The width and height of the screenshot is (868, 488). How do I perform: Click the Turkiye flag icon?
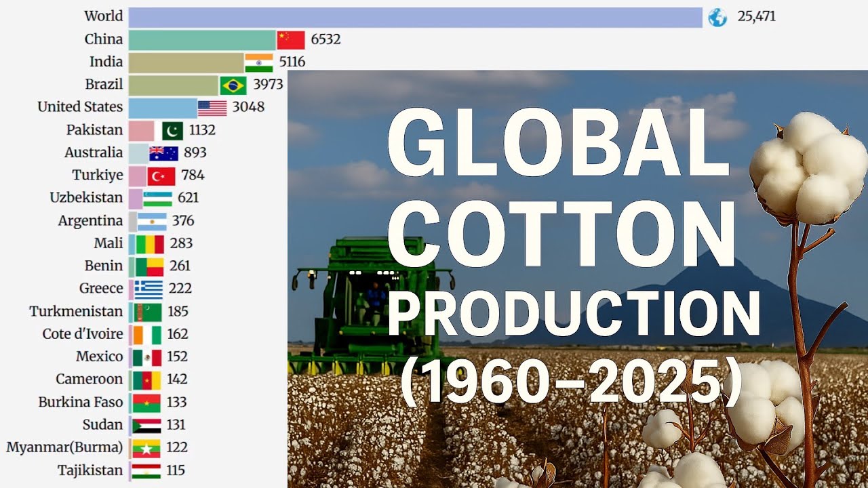tap(161, 176)
